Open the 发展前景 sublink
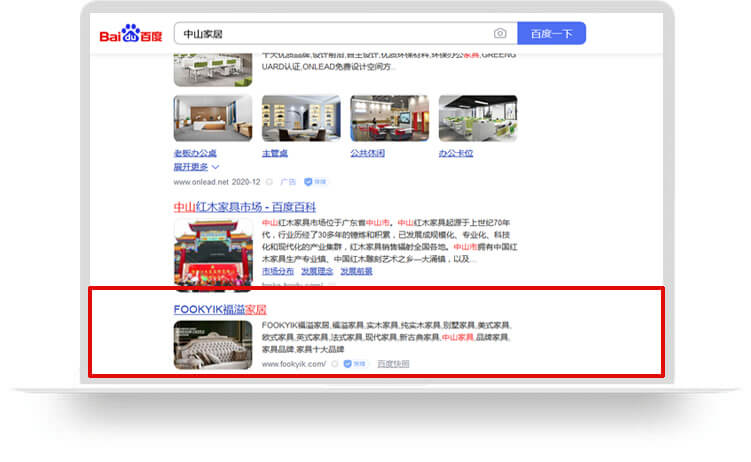This screenshot has width=751, height=462. pyautogui.click(x=356, y=271)
